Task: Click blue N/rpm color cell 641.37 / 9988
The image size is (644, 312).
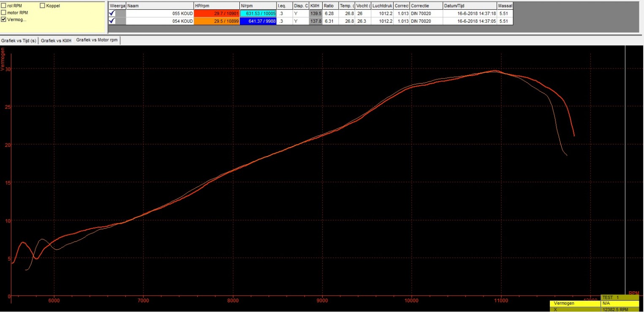Action: coord(258,21)
